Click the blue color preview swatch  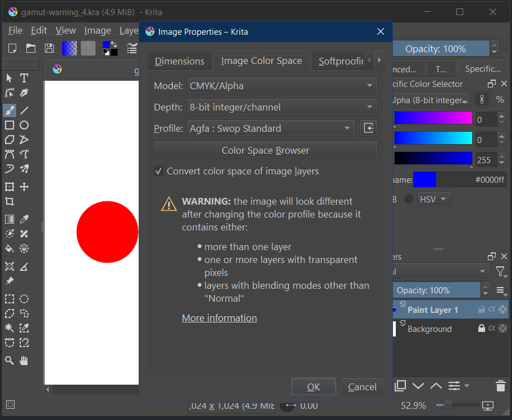[x=424, y=180]
